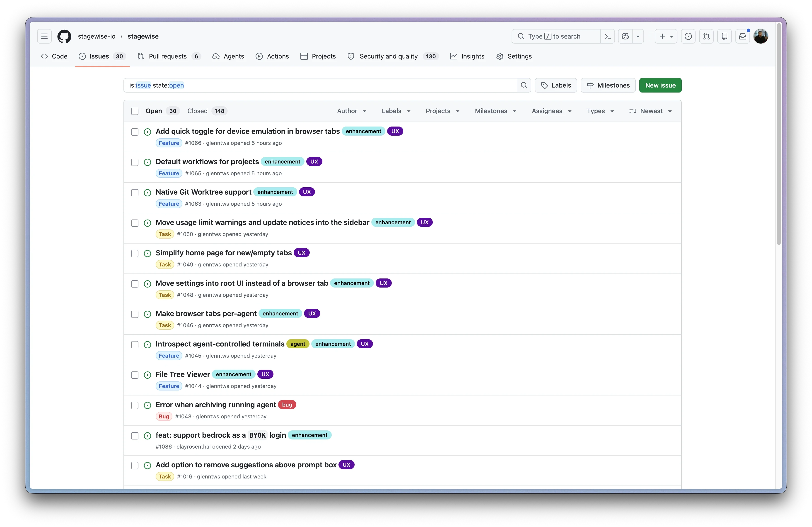Click the New issue button
Screen dimensions: 812x527
coord(660,85)
